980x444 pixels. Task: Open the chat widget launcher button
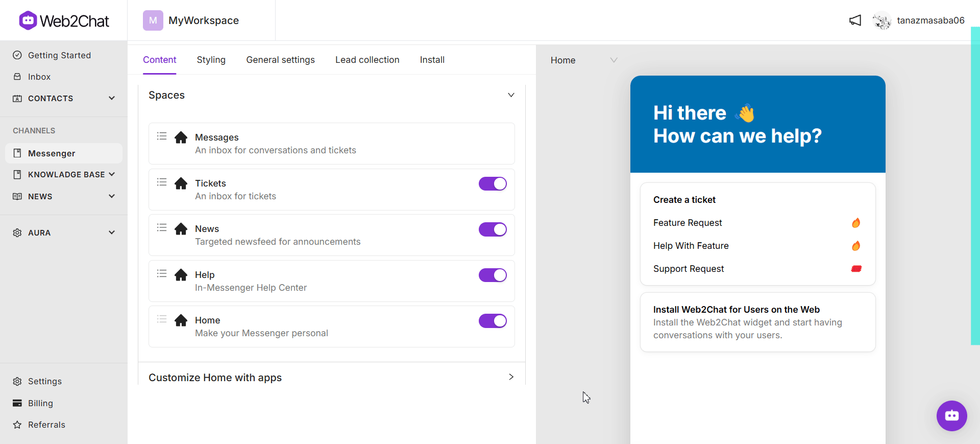[951, 415]
